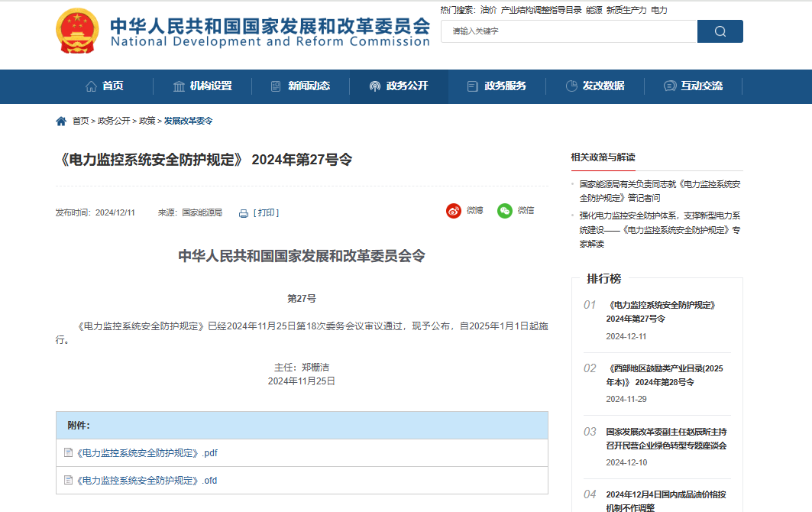Image resolution: width=812 pixels, height=512 pixels.
Task: Click the chart icon beside 发改数据
Action: click(571, 86)
